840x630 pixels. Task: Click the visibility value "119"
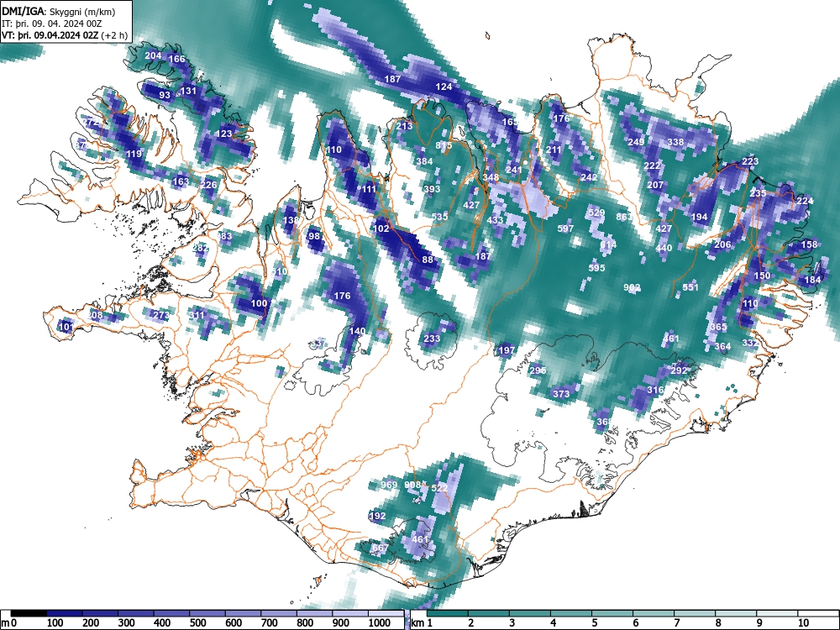[134, 155]
